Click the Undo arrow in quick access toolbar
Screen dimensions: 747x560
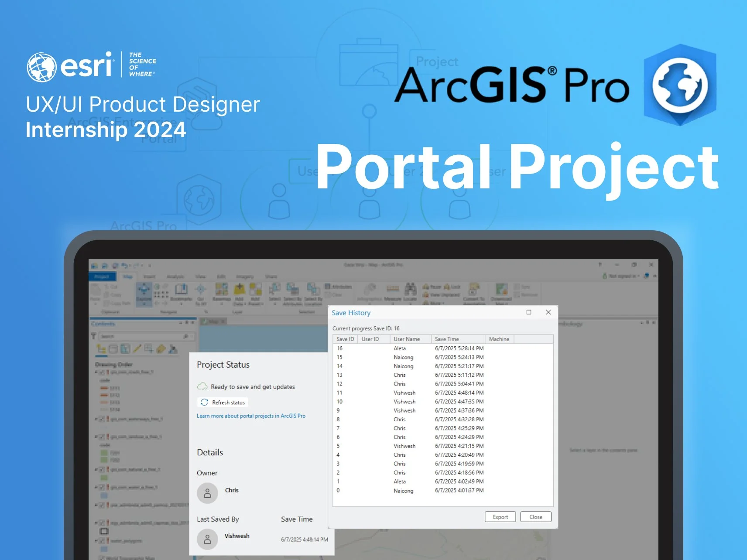coord(125,265)
